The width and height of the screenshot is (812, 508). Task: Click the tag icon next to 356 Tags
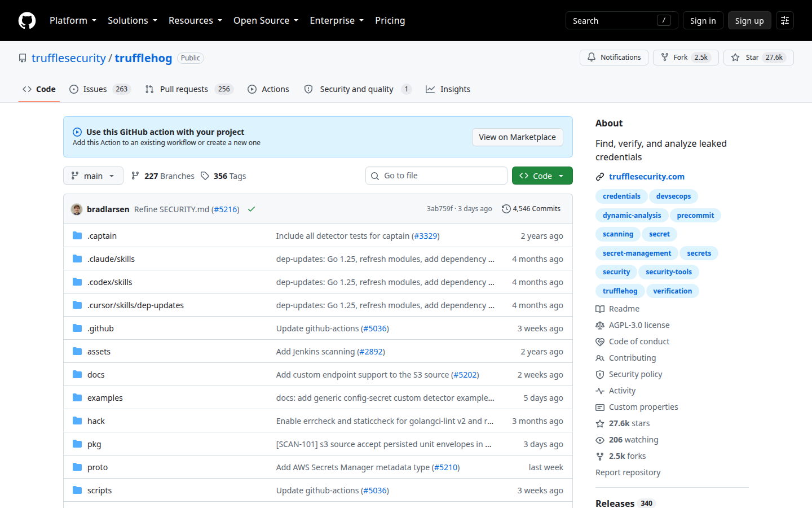205,176
